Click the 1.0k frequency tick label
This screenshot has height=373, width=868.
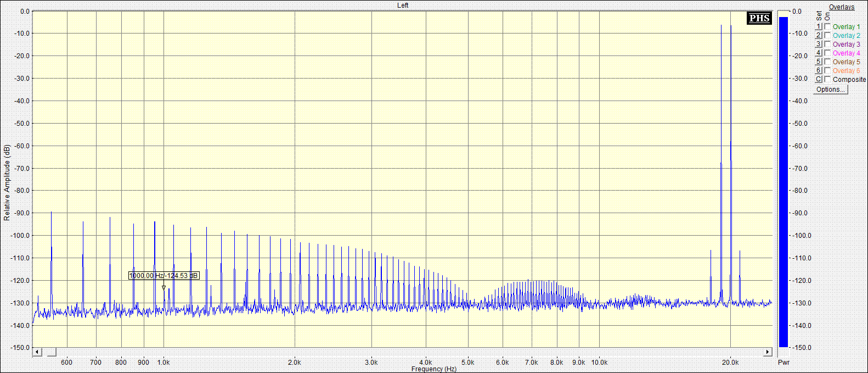click(164, 362)
